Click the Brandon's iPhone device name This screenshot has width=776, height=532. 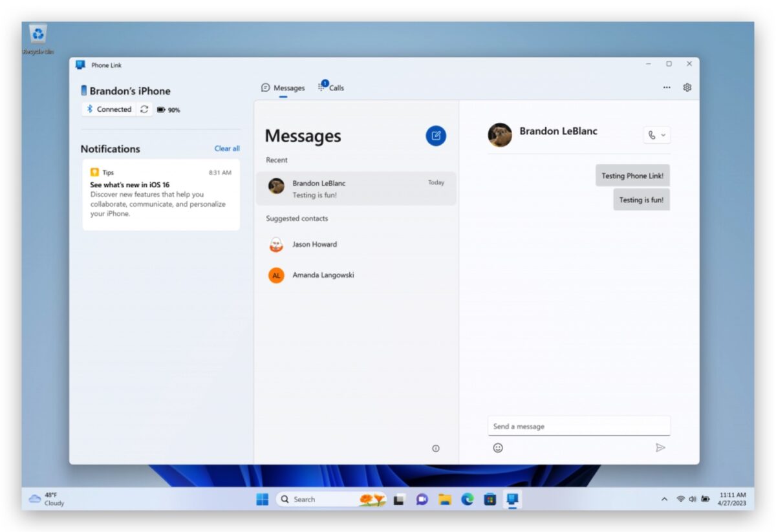pyautogui.click(x=130, y=91)
